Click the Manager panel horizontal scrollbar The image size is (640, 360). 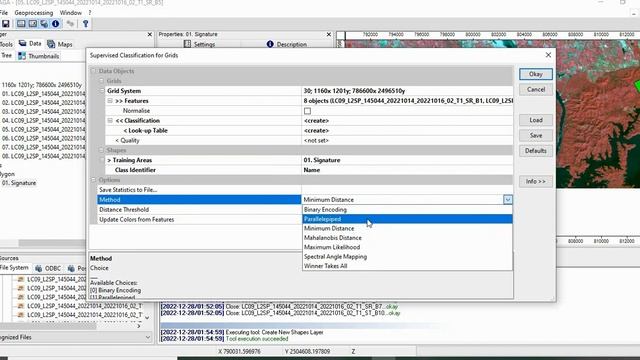(x=51, y=243)
